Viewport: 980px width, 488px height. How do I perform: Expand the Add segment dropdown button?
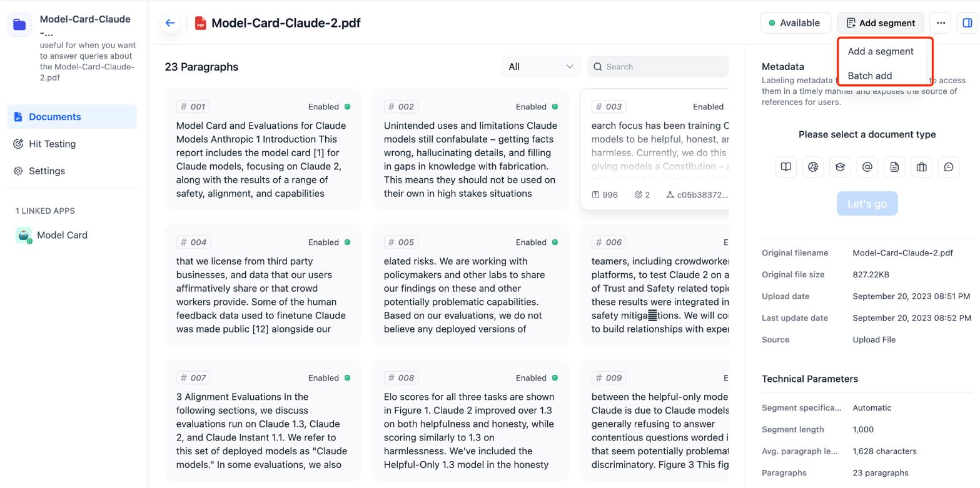(880, 23)
